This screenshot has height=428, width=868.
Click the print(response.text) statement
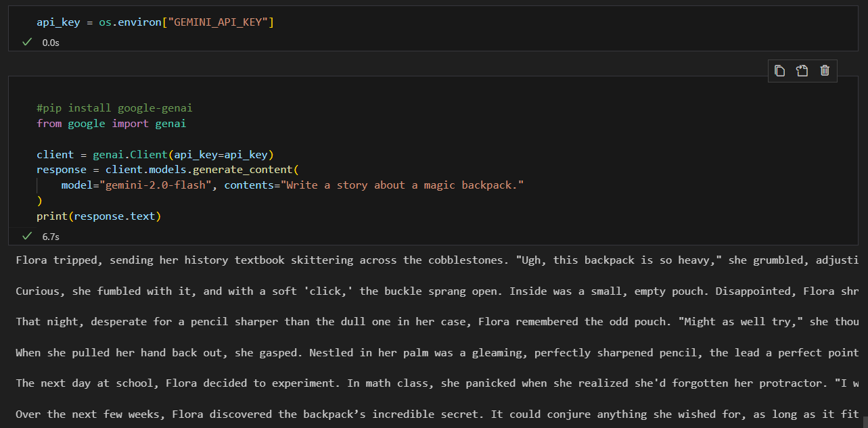[97, 216]
